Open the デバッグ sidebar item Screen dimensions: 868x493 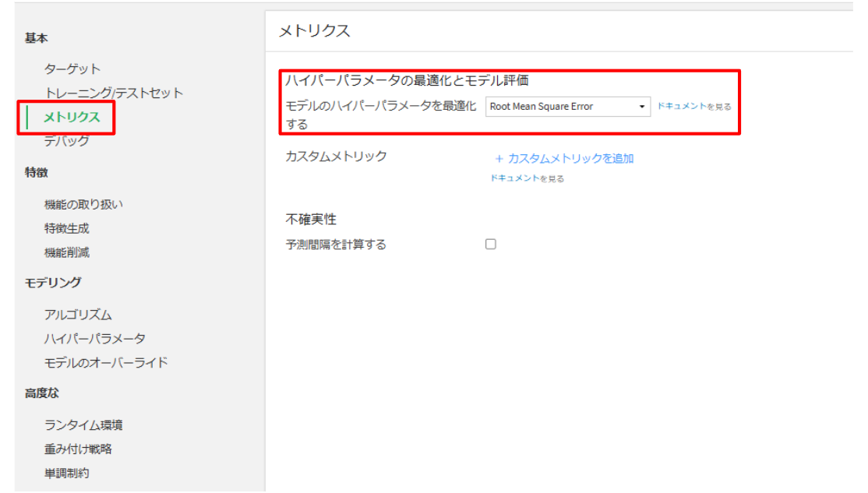point(66,141)
